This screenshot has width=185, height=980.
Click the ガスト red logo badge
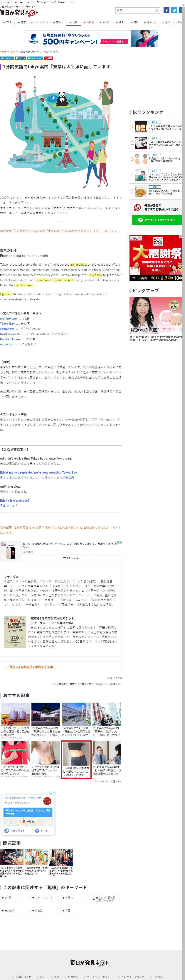tap(47, 801)
